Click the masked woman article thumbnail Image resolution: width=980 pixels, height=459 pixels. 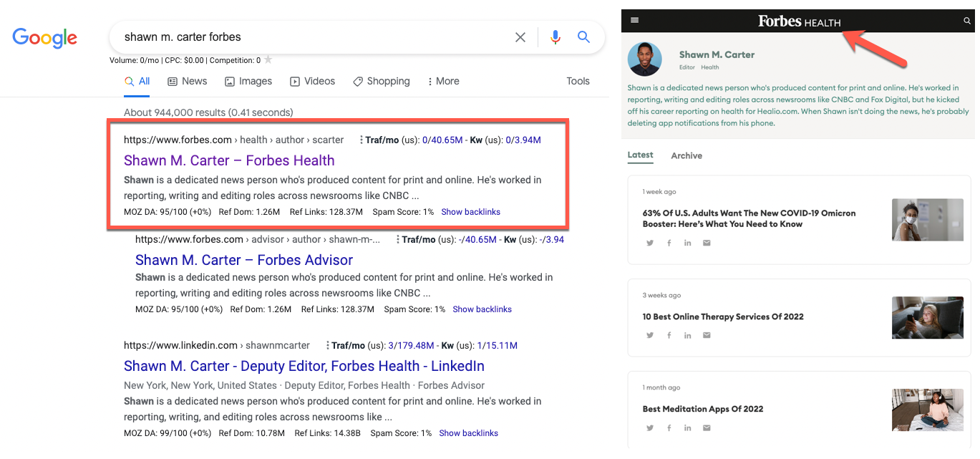927,220
